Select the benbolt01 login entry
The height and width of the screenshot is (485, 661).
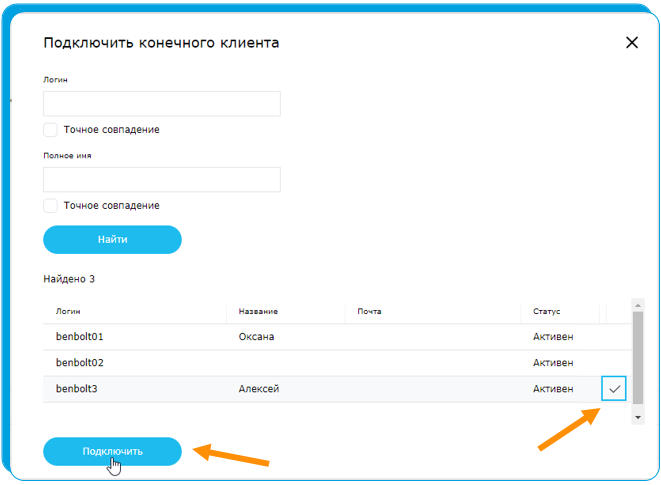point(80,337)
